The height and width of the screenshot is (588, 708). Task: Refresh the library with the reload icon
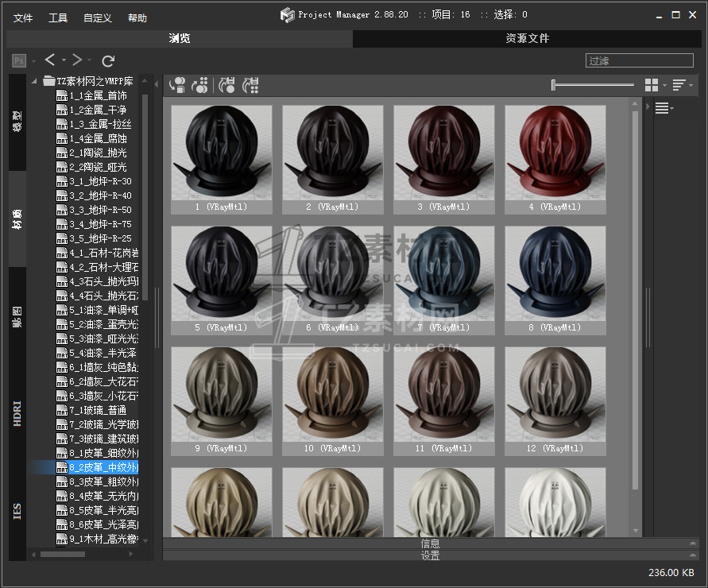tap(109, 60)
